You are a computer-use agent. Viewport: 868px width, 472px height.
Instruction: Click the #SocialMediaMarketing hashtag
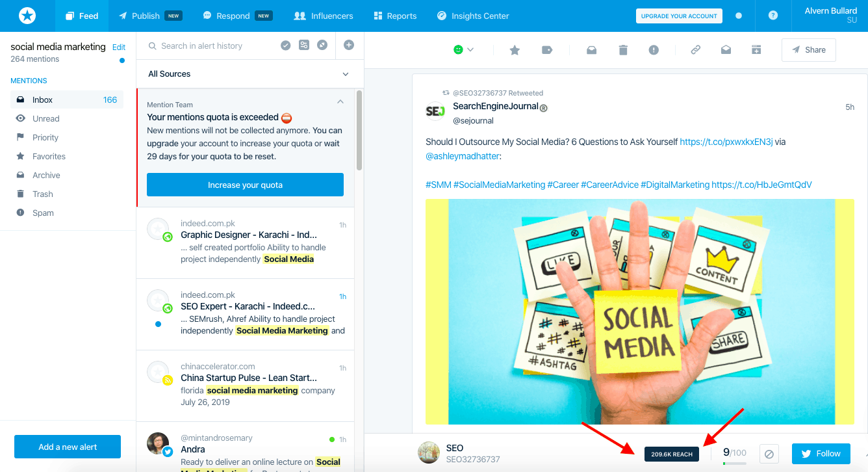pos(499,185)
